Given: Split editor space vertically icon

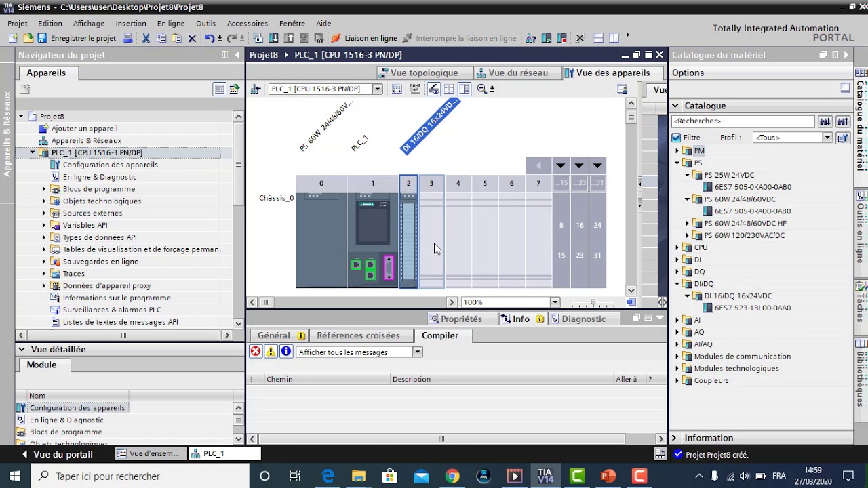Looking at the screenshot, I should pos(614,39).
